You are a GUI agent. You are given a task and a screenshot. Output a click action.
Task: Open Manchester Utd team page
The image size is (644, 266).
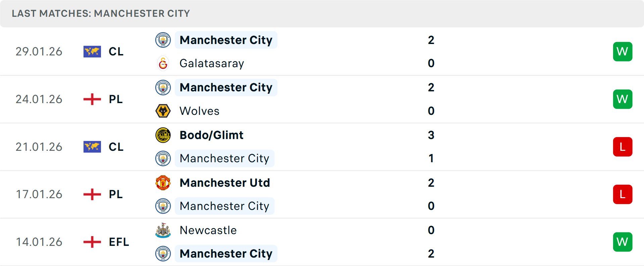[225, 183]
